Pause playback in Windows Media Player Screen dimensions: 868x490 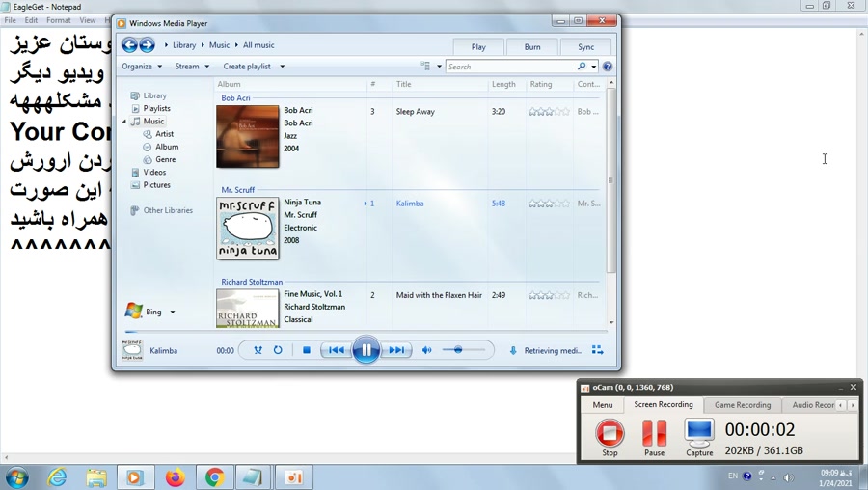click(x=366, y=350)
